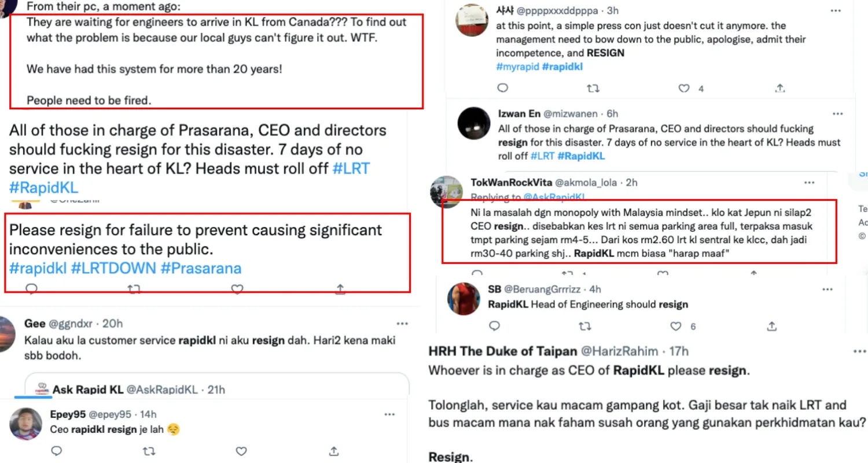
Task: Open more options for Gee's tweet
Action: (x=402, y=324)
